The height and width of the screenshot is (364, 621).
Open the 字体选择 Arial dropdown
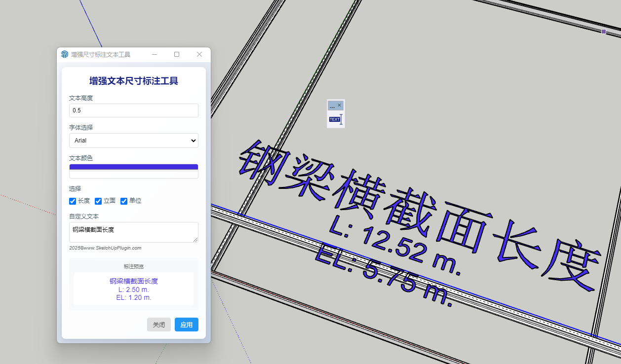133,141
